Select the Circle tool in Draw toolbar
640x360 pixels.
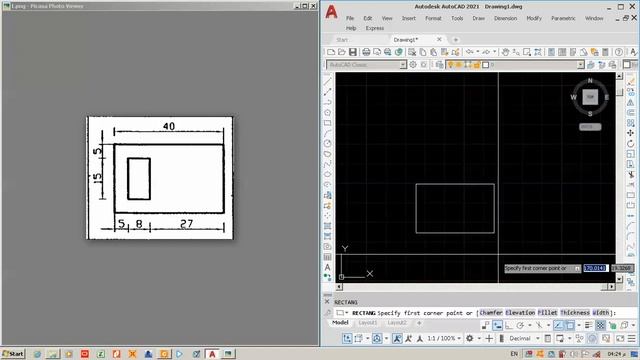pyautogui.click(x=327, y=143)
